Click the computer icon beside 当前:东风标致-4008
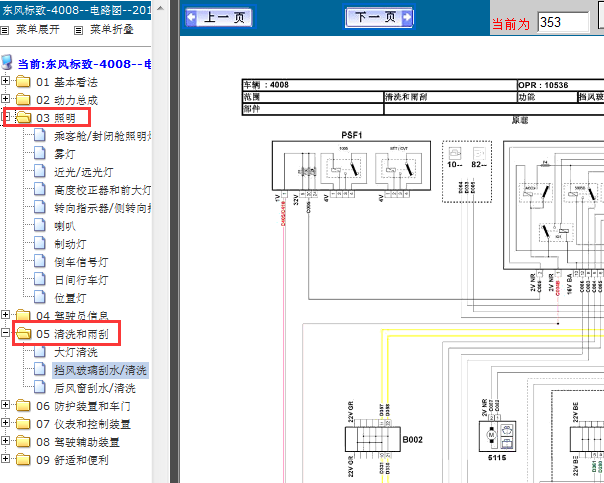 (7, 62)
